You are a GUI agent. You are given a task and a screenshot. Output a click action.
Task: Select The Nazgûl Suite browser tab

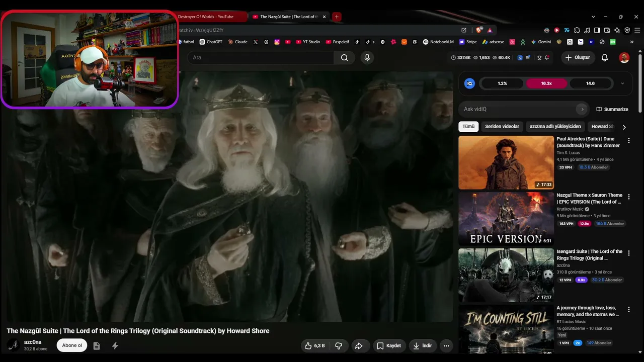click(x=289, y=17)
